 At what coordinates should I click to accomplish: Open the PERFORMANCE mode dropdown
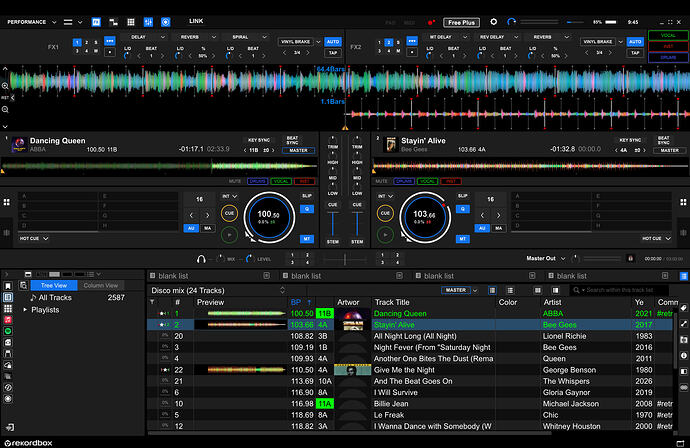31,22
